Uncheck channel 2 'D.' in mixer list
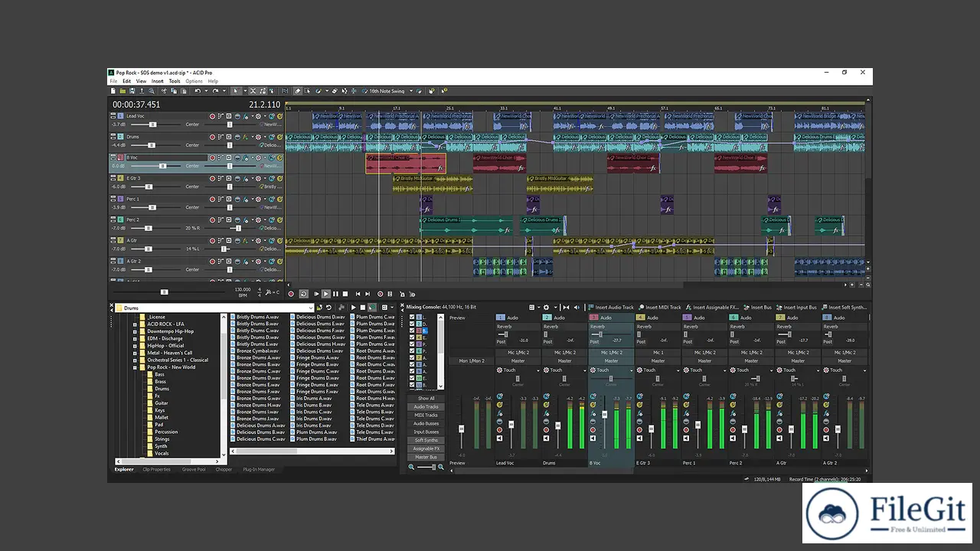The image size is (980, 551). coord(412,324)
